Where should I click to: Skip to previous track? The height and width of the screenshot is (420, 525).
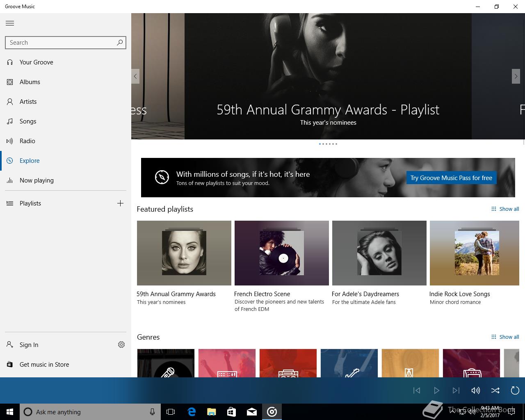point(417,390)
